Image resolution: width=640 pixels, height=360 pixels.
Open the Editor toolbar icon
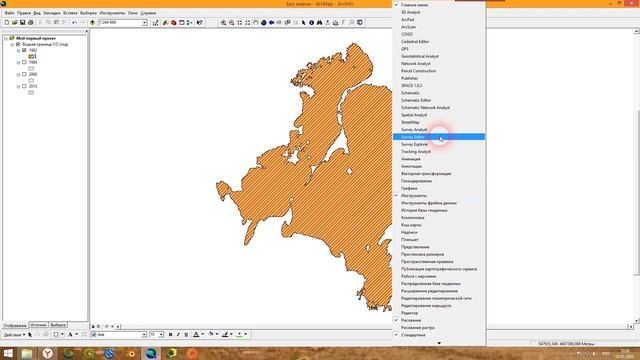point(155,22)
